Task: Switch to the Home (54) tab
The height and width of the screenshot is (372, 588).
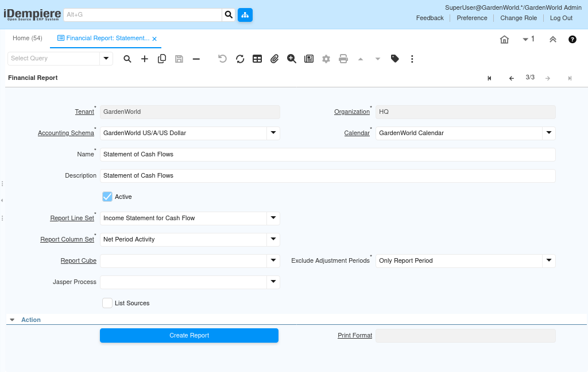Action: (x=28, y=39)
